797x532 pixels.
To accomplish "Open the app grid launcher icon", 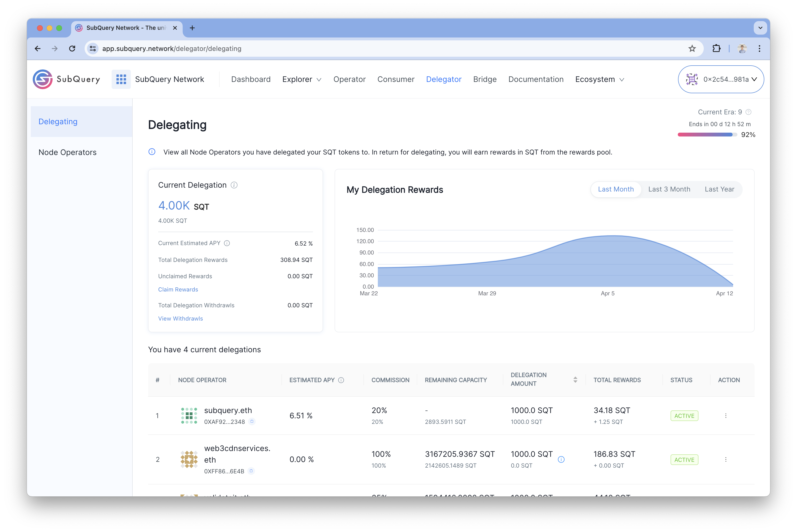I will (121, 79).
